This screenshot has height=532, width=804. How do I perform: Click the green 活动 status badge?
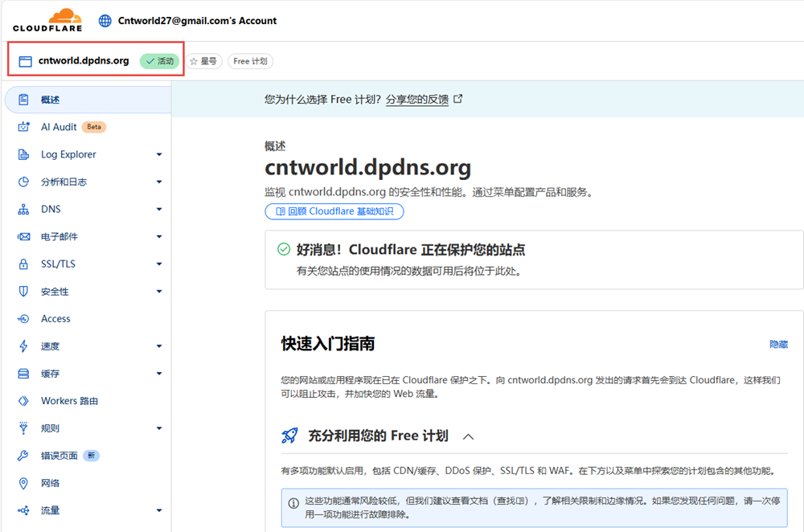pos(159,61)
